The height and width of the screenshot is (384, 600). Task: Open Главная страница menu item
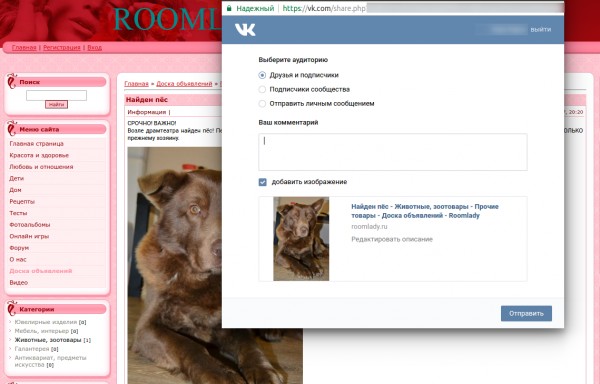point(36,144)
